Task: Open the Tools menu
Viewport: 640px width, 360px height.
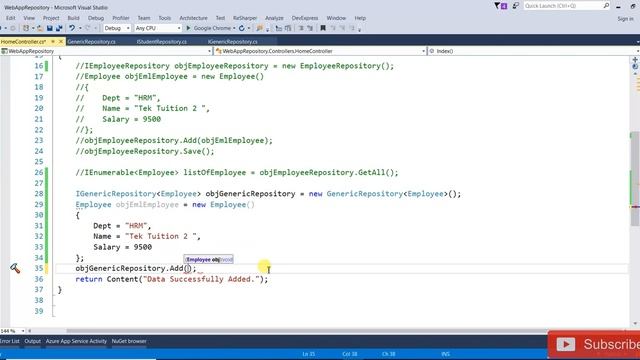Action: (164, 18)
